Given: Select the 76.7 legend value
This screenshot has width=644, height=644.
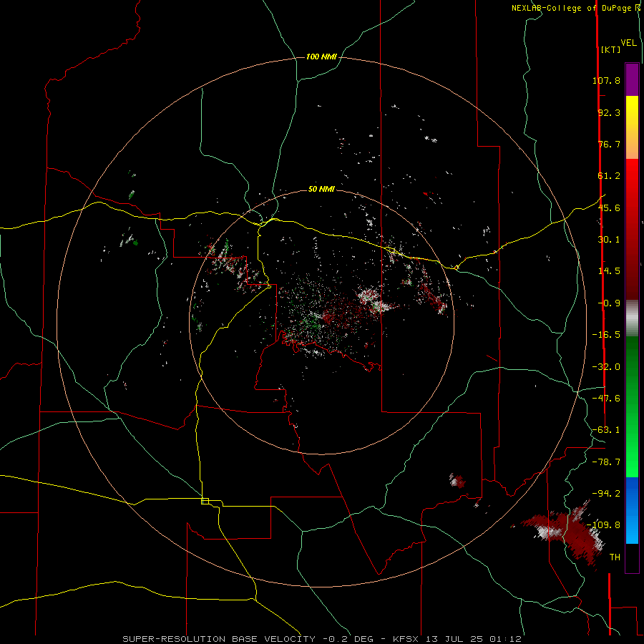Looking at the screenshot, I should click(x=609, y=144).
